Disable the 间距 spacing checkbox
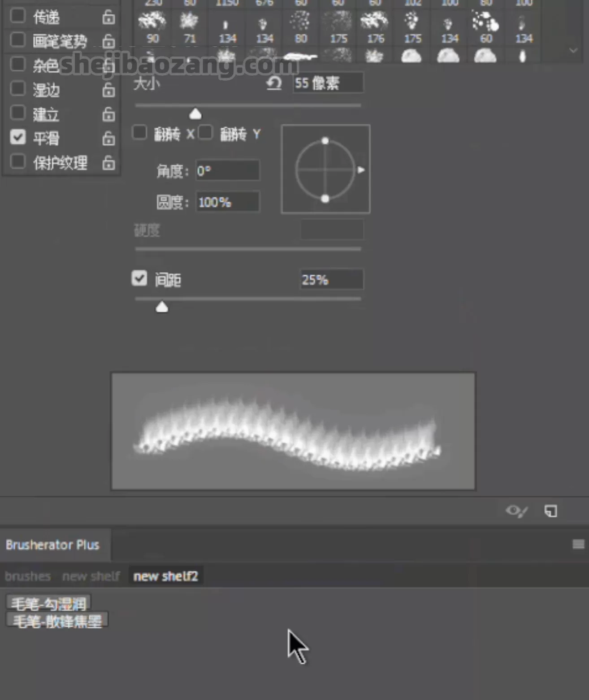Image resolution: width=589 pixels, height=700 pixels. pyautogui.click(x=139, y=278)
